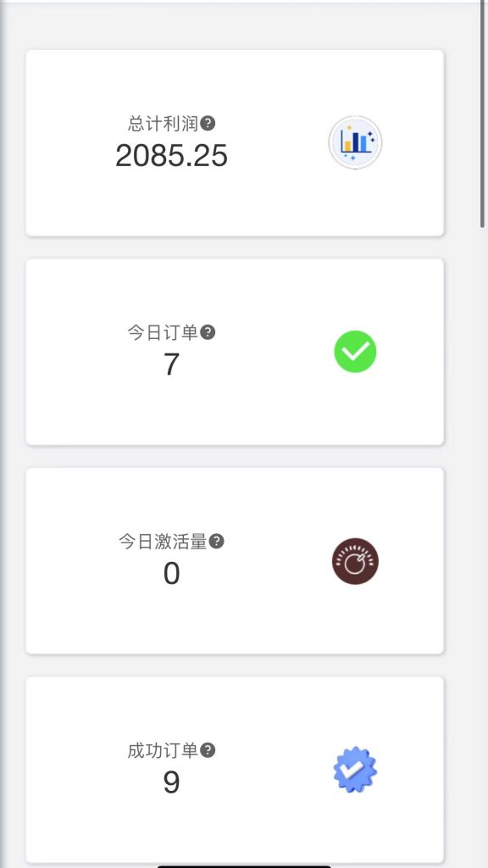Tap the successful orders number 9

tap(172, 783)
